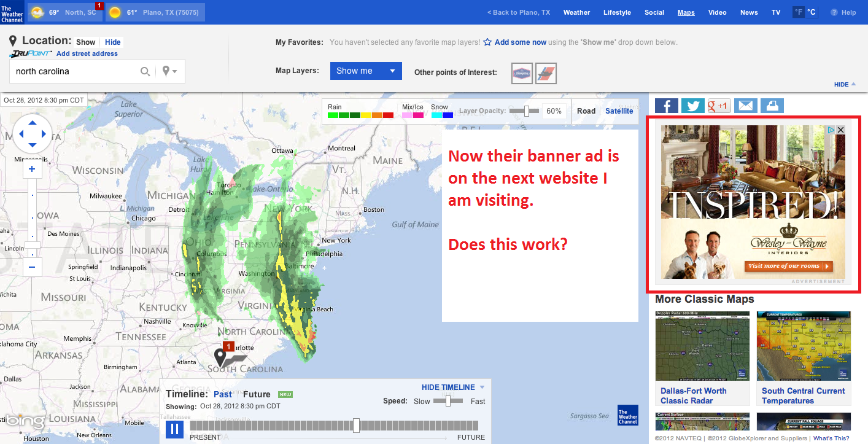Open the Social menu
The image size is (868, 444).
tap(654, 12)
